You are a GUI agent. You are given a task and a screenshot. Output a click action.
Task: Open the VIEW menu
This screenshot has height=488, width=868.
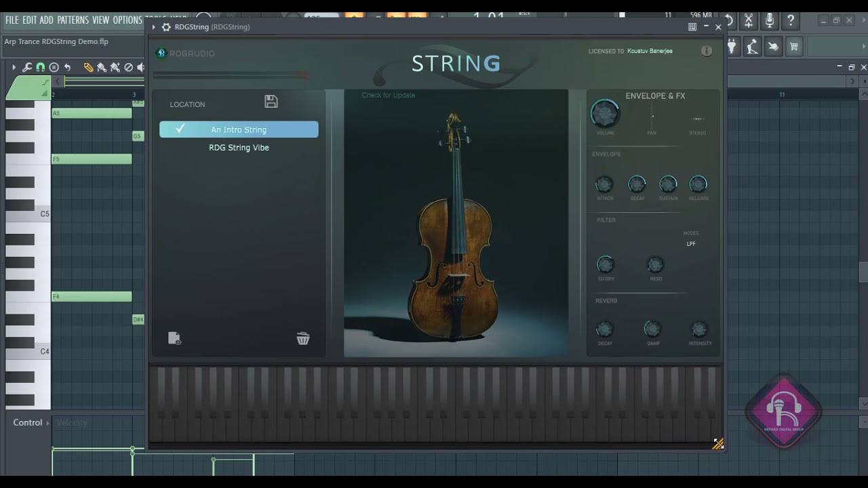[100, 20]
